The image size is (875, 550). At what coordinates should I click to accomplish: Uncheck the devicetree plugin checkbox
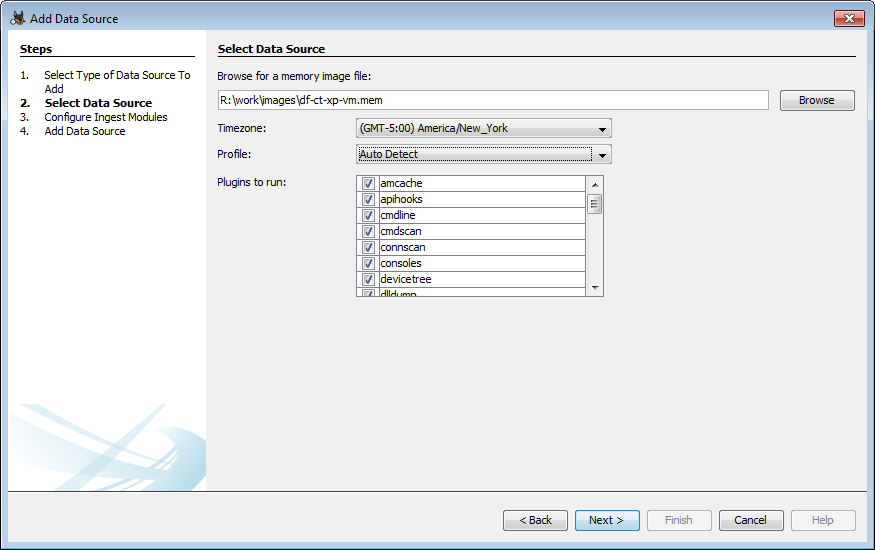368,280
